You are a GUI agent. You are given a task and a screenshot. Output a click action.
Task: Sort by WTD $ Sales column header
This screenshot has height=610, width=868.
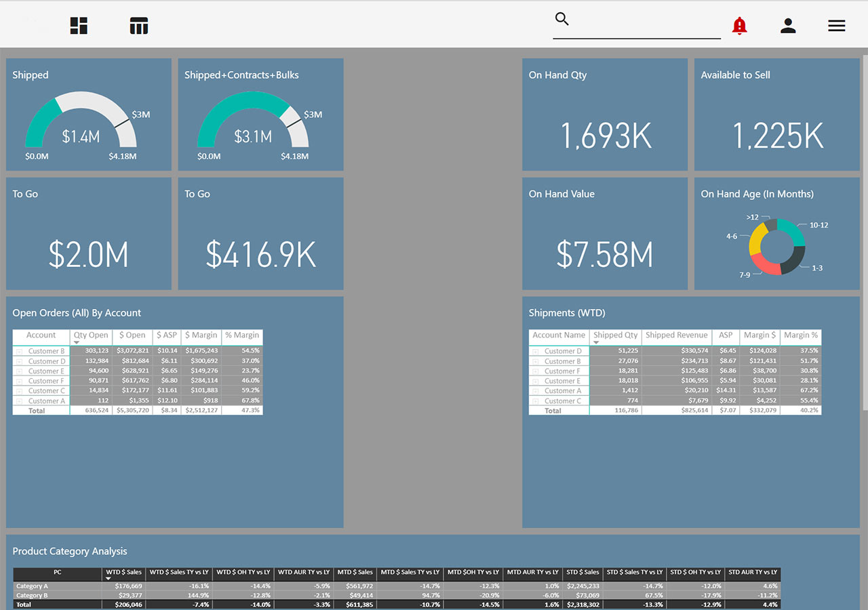[x=124, y=572]
